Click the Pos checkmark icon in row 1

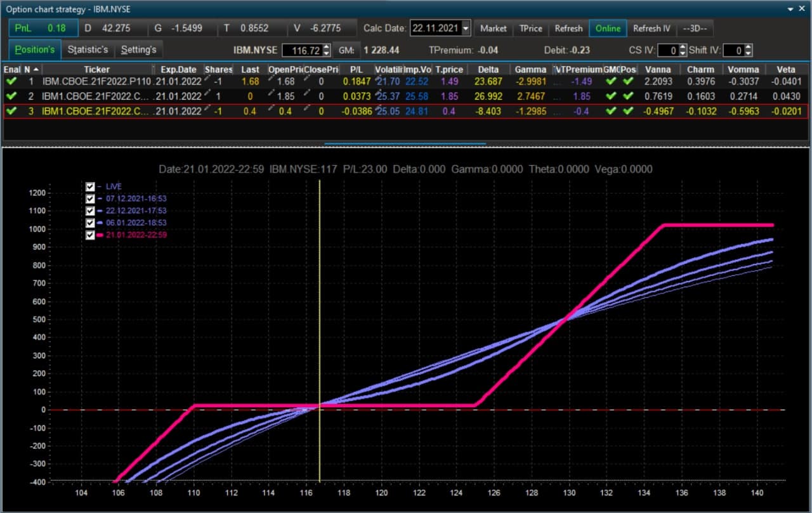[x=628, y=81]
